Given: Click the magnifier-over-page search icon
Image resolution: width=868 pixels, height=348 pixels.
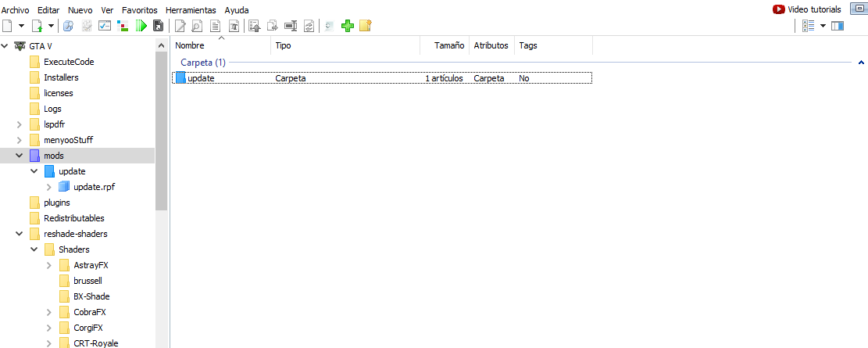Looking at the screenshot, I should [197, 26].
